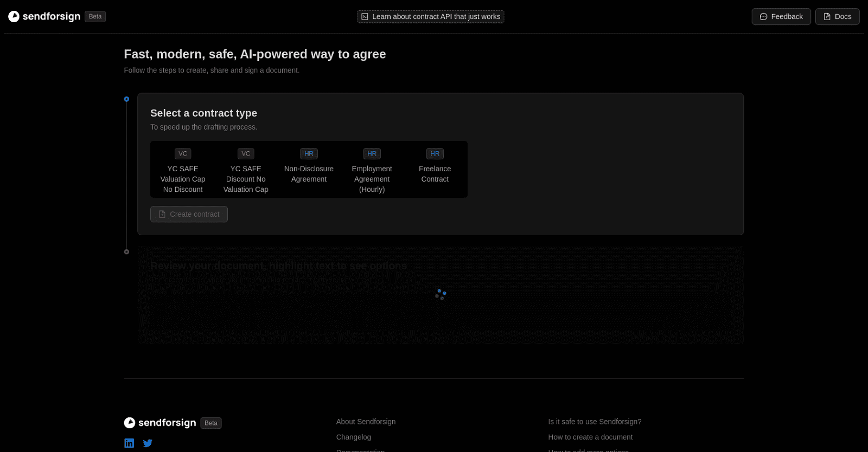Open the Feedback dialog
The image size is (868, 452).
click(781, 17)
